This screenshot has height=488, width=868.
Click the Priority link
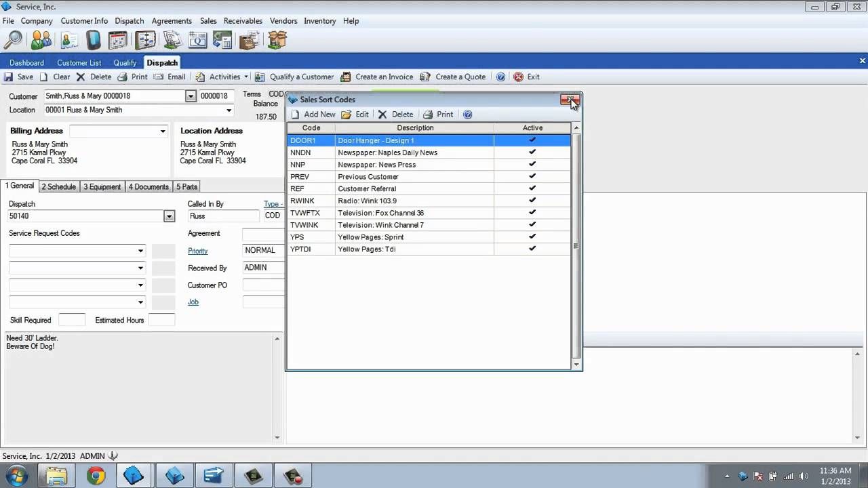coord(197,251)
